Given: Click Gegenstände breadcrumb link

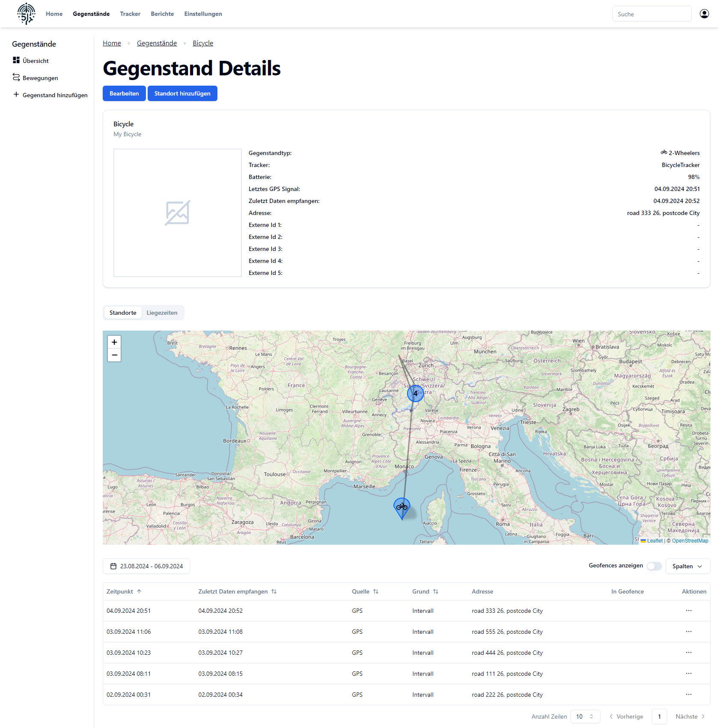Looking at the screenshot, I should [157, 43].
